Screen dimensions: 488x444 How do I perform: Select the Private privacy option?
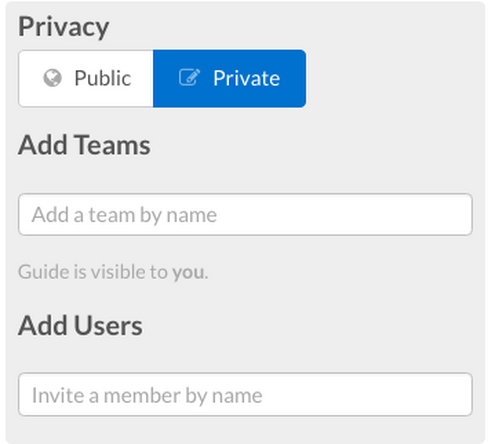(229, 79)
